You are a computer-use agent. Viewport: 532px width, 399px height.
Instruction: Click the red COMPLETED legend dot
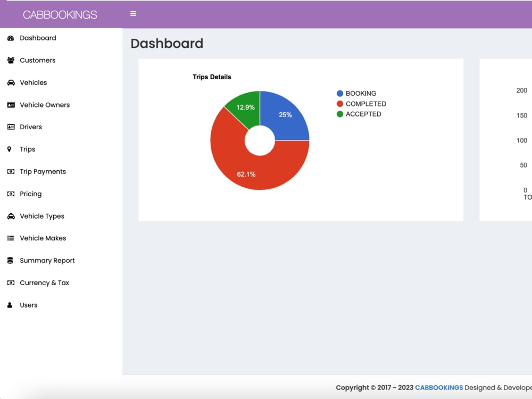pos(339,104)
